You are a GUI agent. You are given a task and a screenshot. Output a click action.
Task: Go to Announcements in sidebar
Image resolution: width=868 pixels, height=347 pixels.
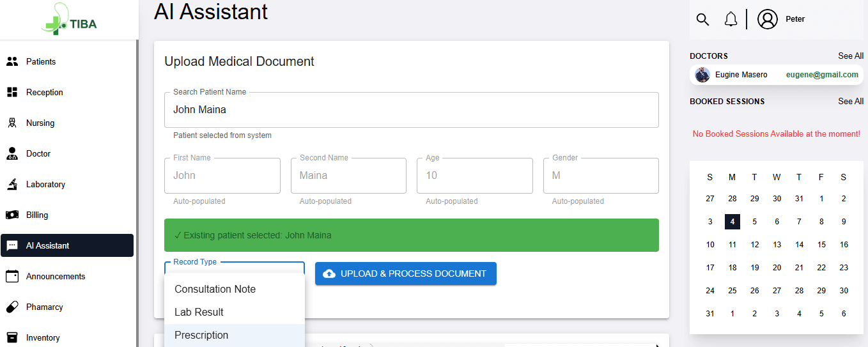point(56,276)
